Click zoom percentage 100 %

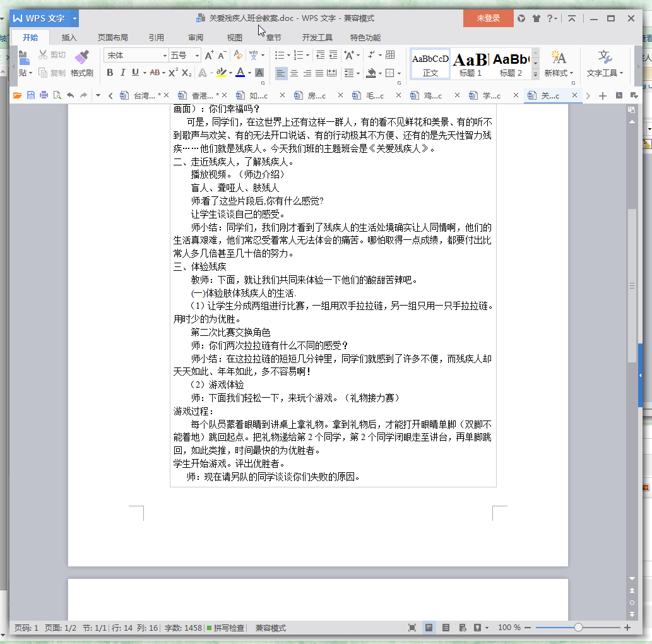[509, 628]
